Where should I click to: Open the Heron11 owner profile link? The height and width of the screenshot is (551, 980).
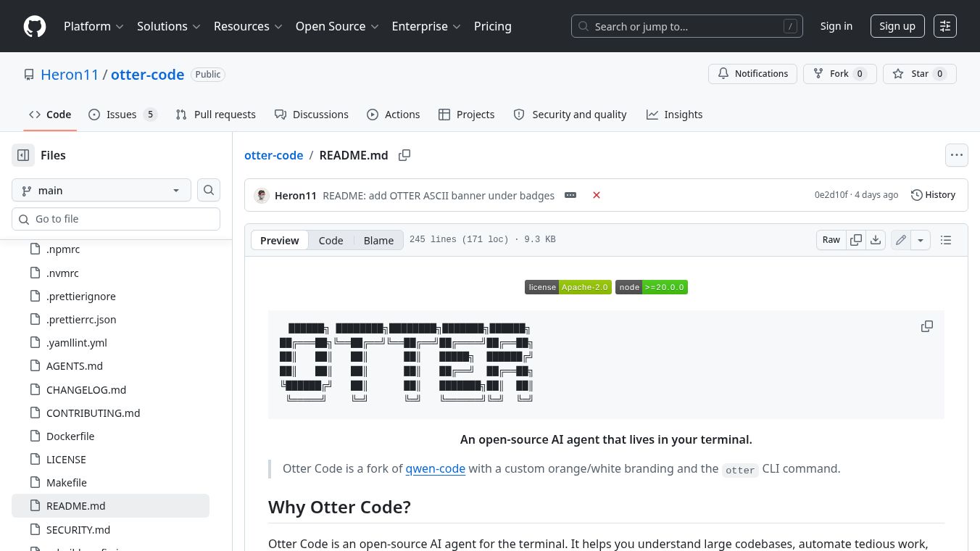(70, 74)
